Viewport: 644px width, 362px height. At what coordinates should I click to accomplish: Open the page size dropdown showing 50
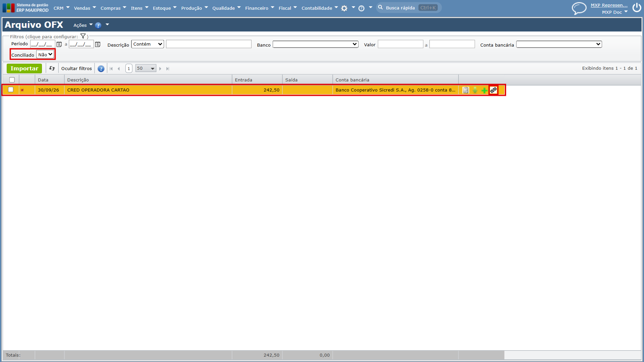pyautogui.click(x=146, y=68)
